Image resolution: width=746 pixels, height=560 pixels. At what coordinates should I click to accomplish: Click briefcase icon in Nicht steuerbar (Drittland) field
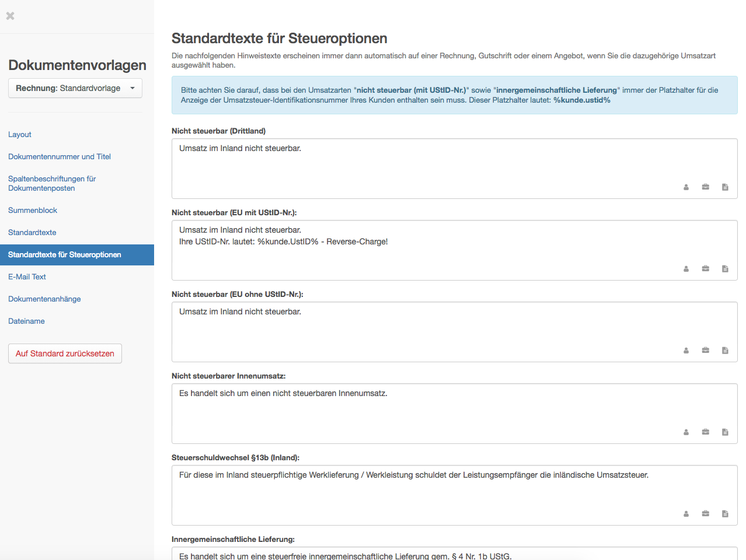click(706, 187)
